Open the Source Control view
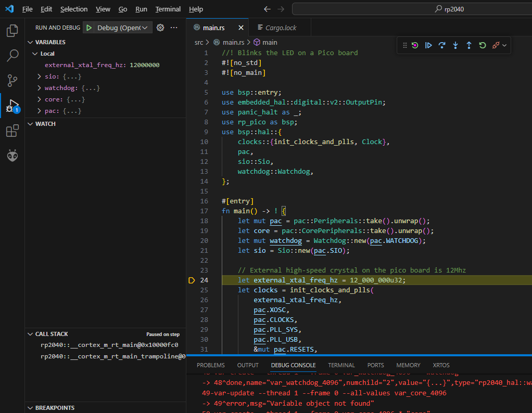The width and height of the screenshot is (532, 413). [12, 81]
